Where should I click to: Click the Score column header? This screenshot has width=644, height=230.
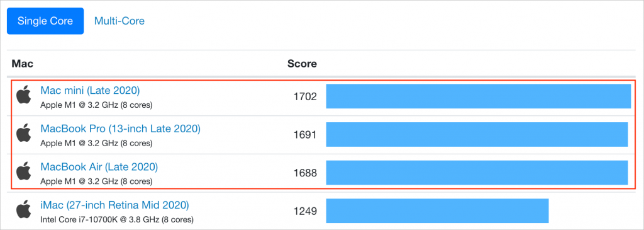[x=302, y=64]
